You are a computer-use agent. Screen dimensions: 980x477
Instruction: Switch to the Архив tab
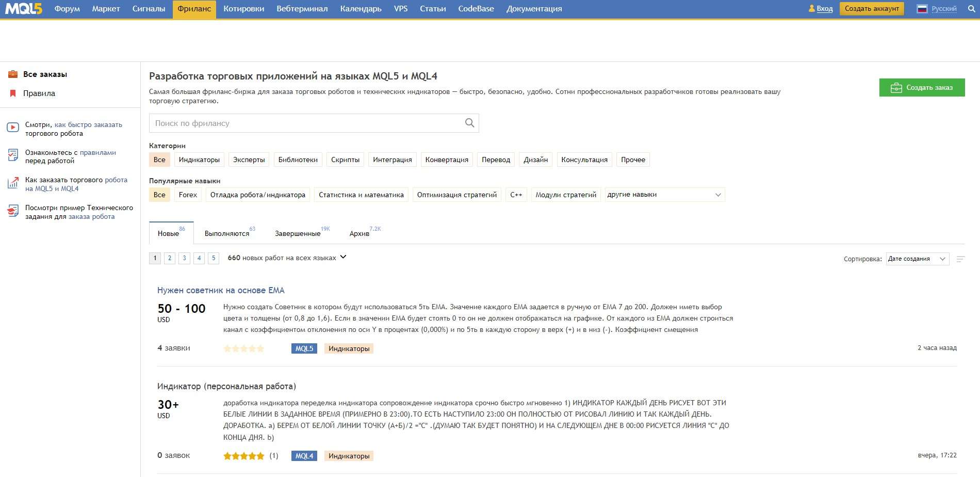click(360, 233)
